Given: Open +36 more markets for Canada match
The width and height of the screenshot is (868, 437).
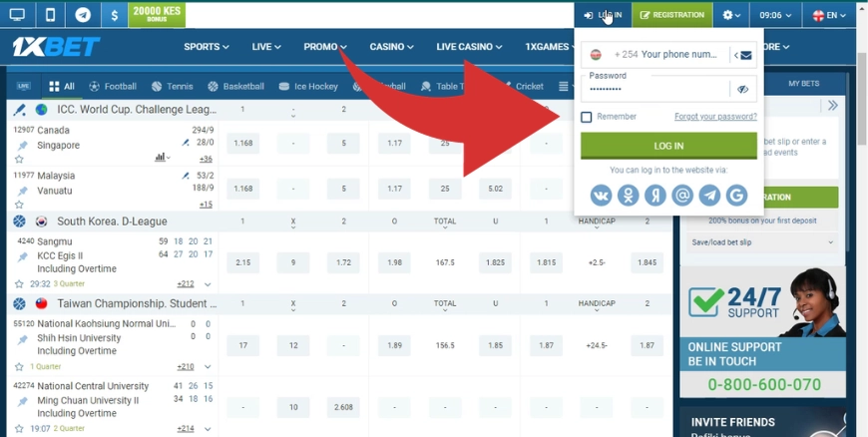Looking at the screenshot, I should (x=206, y=159).
